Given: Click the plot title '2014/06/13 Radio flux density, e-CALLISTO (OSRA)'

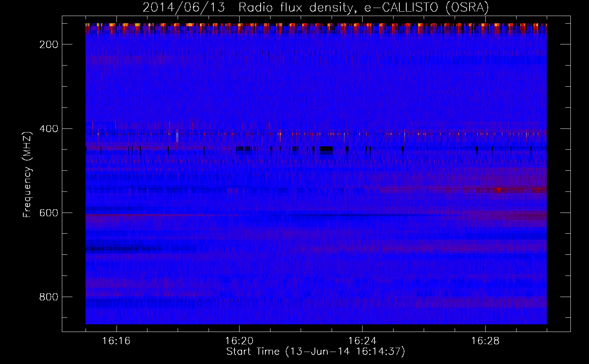Looking at the screenshot, I should (x=316, y=8).
